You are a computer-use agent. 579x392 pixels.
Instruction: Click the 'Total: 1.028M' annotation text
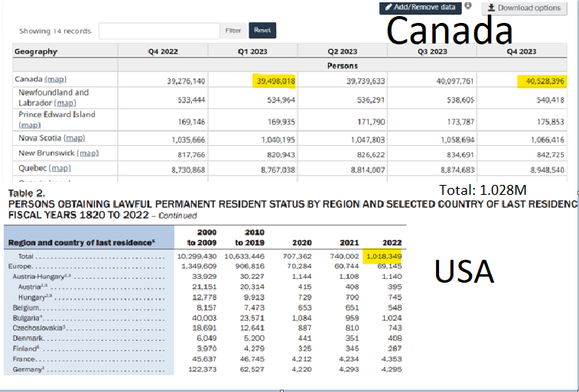[x=483, y=190]
